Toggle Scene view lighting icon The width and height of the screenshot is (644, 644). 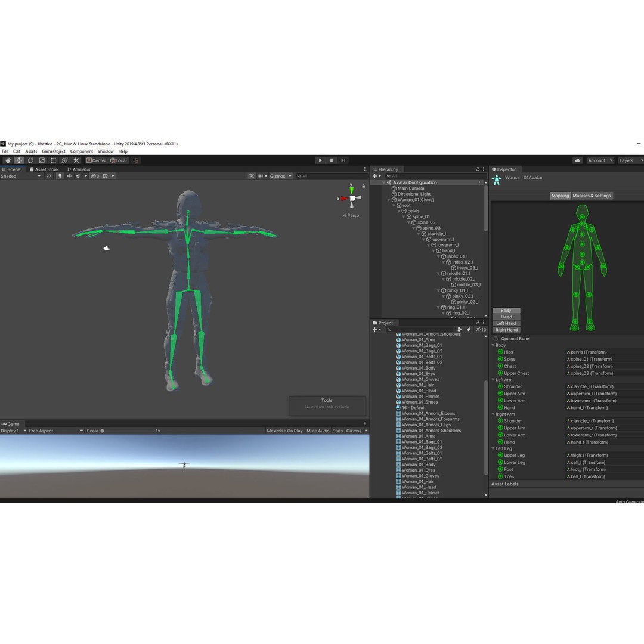click(x=60, y=176)
